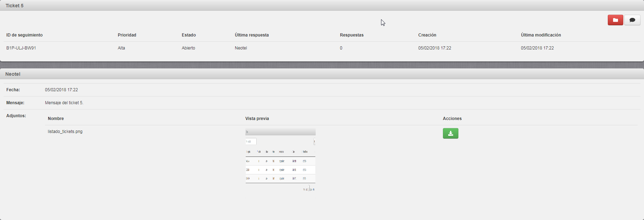Click the Abierto status value

[x=188, y=48]
